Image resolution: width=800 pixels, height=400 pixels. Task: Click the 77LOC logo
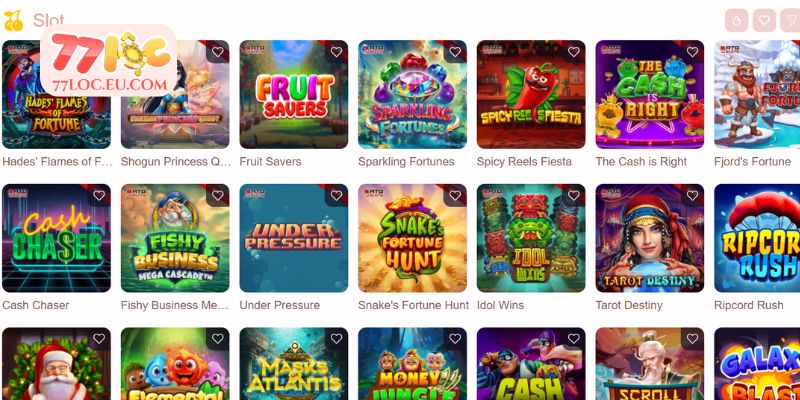tap(109, 61)
